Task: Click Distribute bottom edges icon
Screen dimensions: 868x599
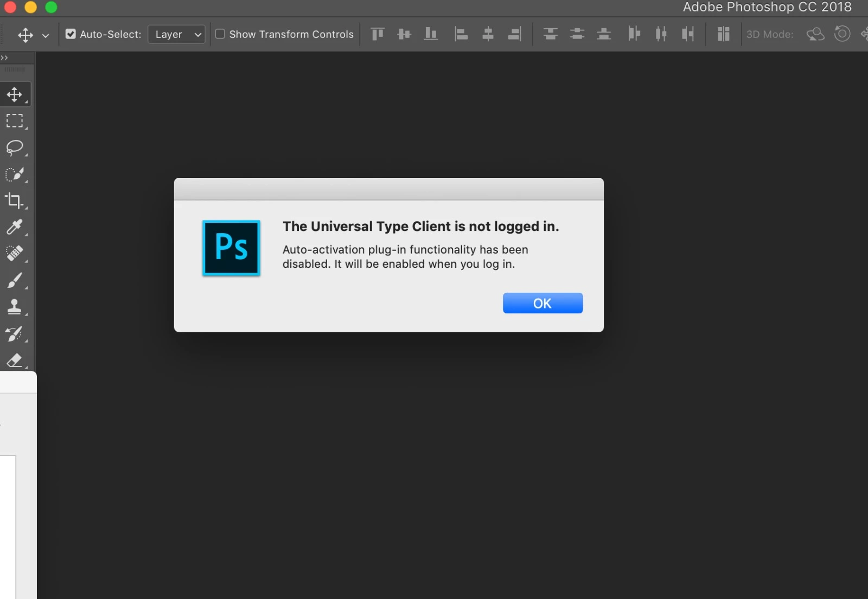Action: coord(604,34)
